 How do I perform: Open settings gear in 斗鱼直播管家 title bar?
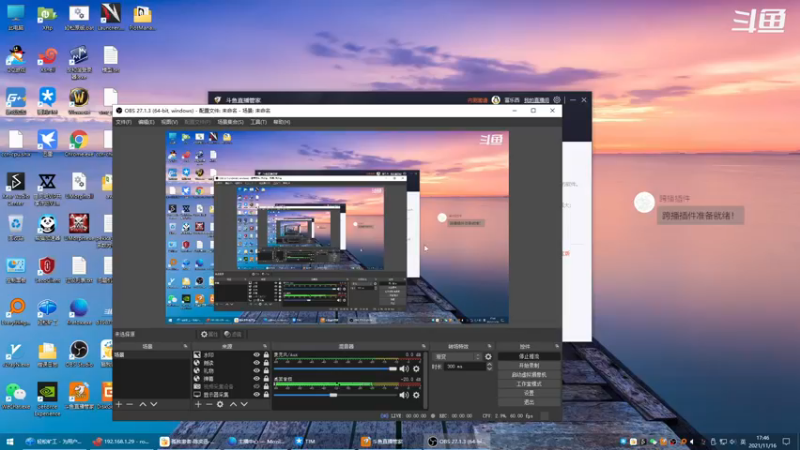click(x=557, y=100)
